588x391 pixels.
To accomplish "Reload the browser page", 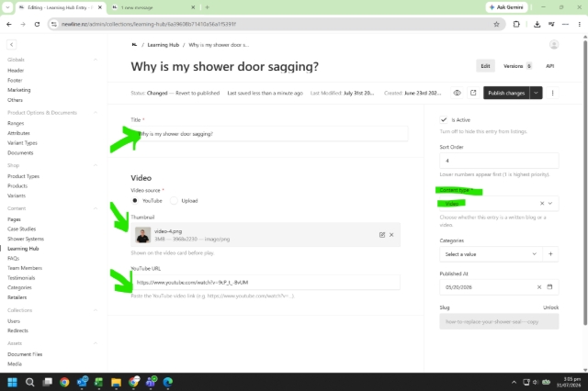I will (37, 25).
